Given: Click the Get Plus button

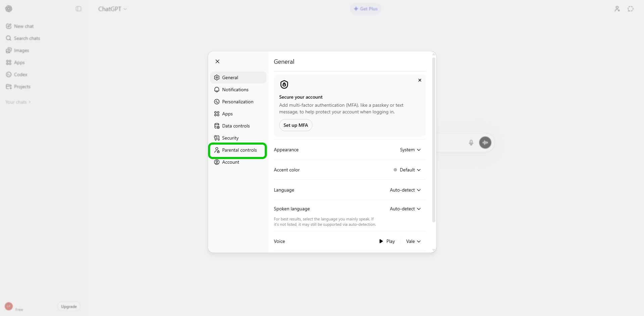Looking at the screenshot, I should (x=365, y=9).
